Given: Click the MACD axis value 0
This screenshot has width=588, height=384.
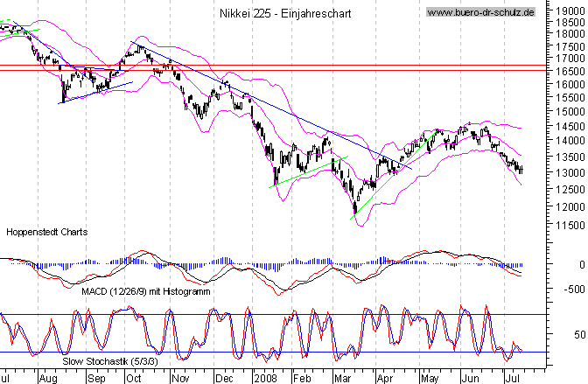Looking at the screenshot, I should pyautogui.click(x=582, y=265).
